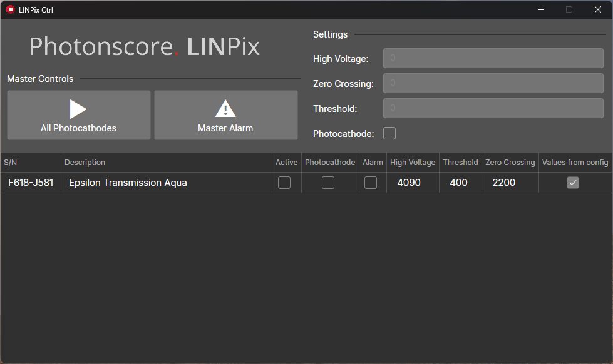The image size is (613, 364).
Task: Uncheck Values from config for F618-J581
Action: 573,183
